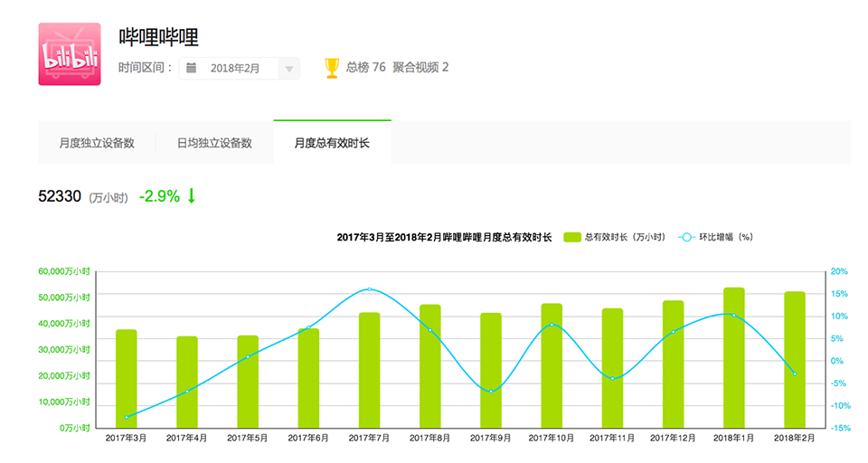Image resolution: width=868 pixels, height=463 pixels.
Task: Click the 总榜 76 ranking text
Action: [365, 68]
